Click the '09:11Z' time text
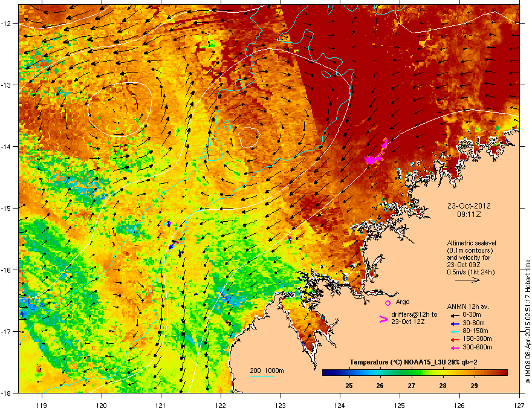 (x=469, y=215)
